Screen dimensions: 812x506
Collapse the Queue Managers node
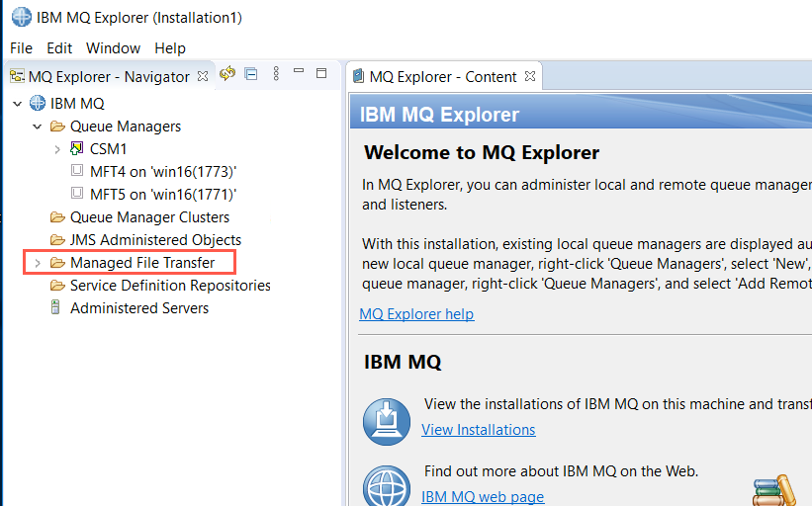tap(38, 126)
